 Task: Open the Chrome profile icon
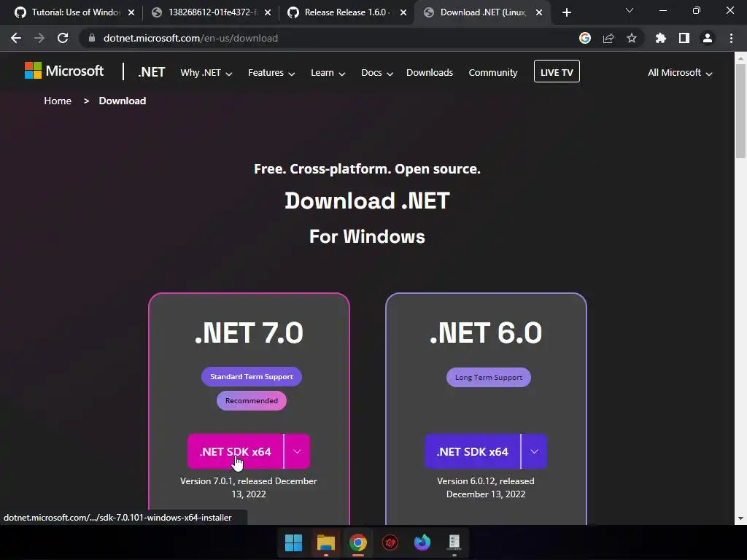click(x=708, y=38)
